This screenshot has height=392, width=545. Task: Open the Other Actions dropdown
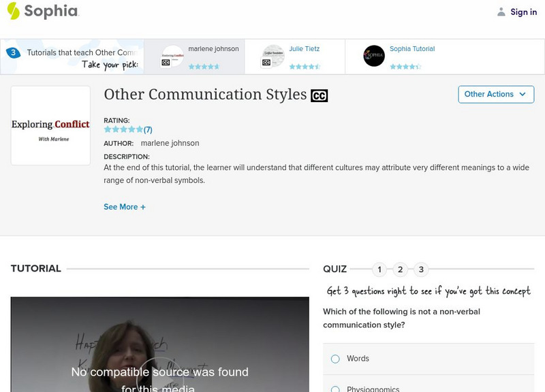[496, 95]
